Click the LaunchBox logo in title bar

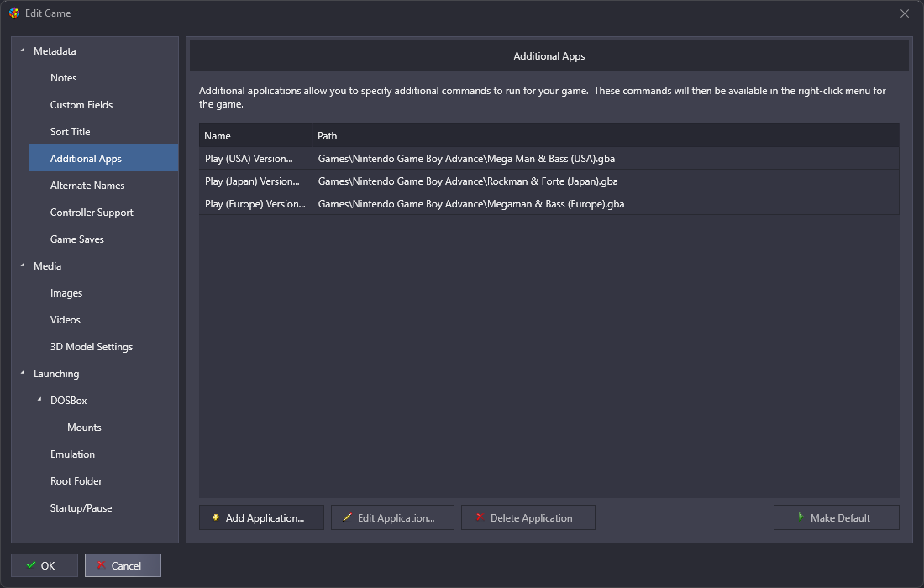[x=14, y=13]
